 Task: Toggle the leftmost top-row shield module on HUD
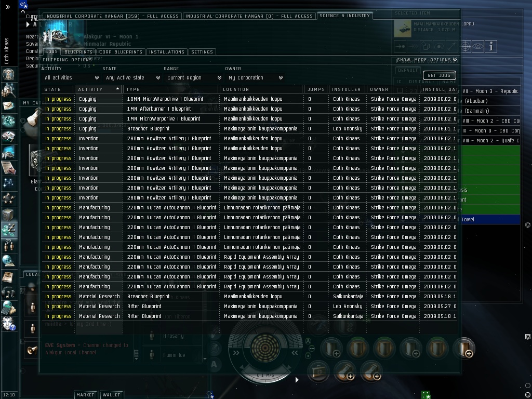[x=331, y=348]
